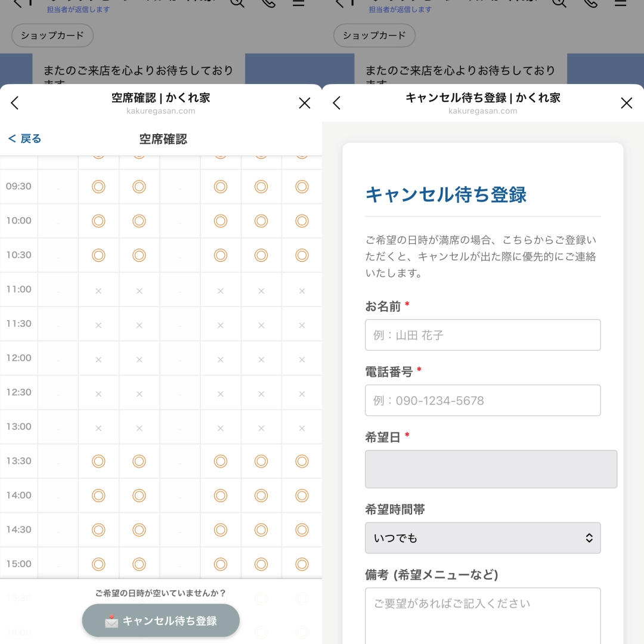The image size is (644, 644).
Task: Click the 備考 remarks text area
Action: click(x=482, y=614)
